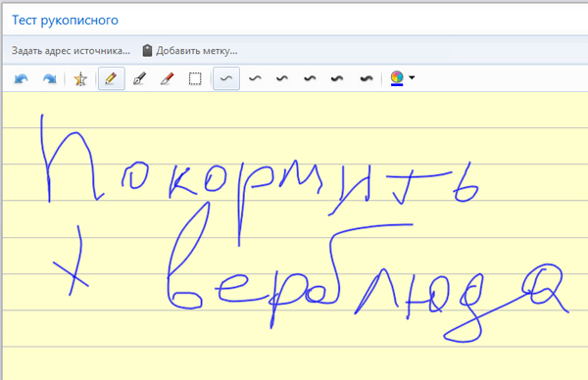This screenshot has width=588, height=380.
Task: Select the third line thickness option
Action: point(282,78)
